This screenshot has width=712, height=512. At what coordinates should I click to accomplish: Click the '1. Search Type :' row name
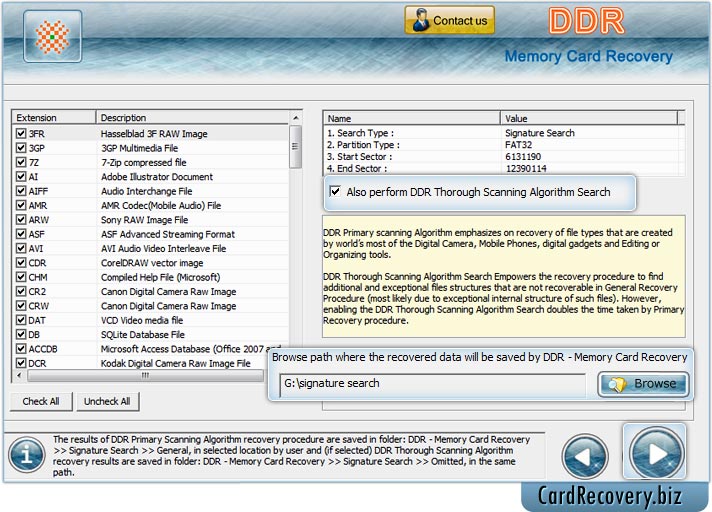coord(361,133)
